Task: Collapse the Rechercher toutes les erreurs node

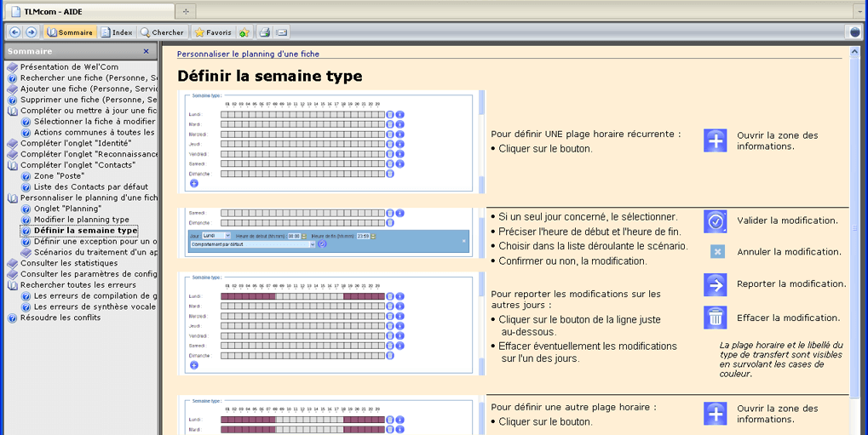Action: [13, 285]
